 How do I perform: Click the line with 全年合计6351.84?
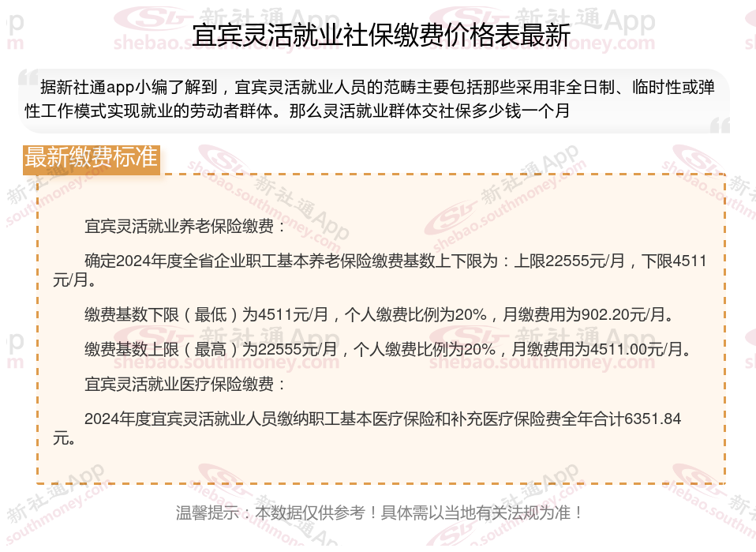click(x=367, y=428)
